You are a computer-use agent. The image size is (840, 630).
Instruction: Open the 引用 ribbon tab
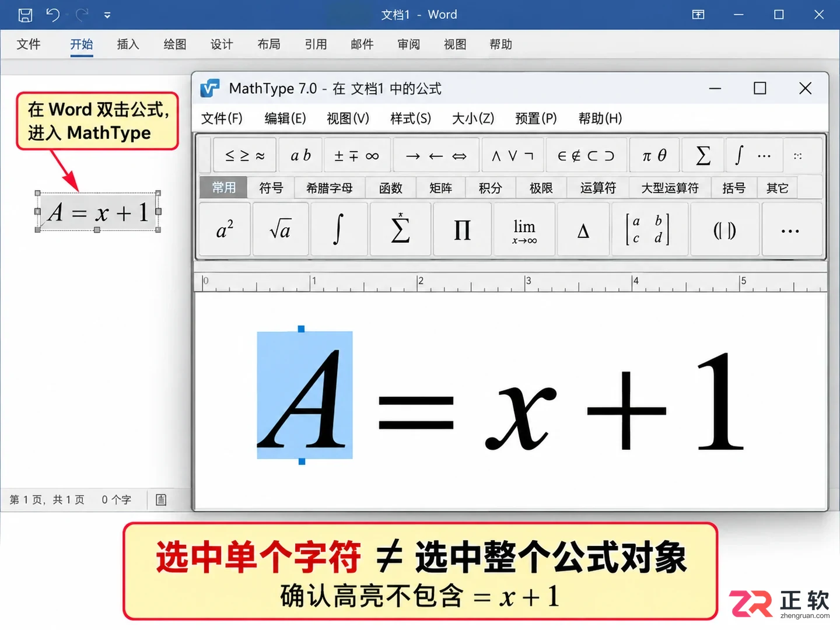(x=316, y=44)
